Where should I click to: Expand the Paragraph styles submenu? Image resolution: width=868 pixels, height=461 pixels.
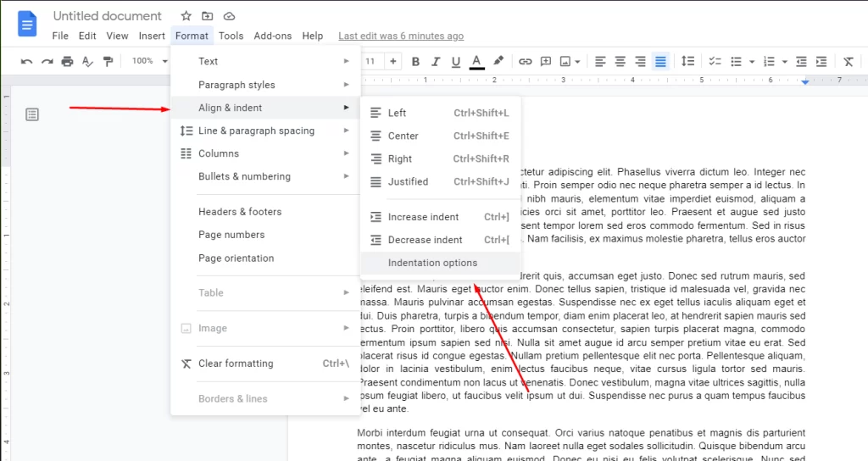265,85
